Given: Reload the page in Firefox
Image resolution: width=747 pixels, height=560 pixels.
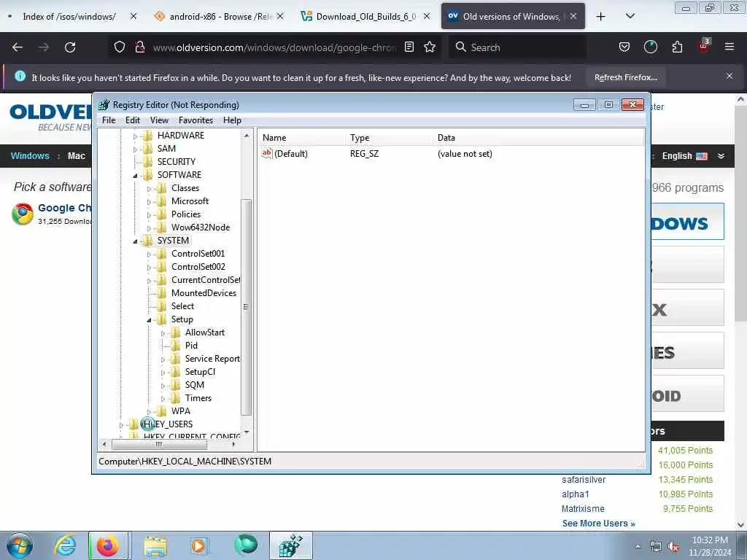Looking at the screenshot, I should click(70, 47).
